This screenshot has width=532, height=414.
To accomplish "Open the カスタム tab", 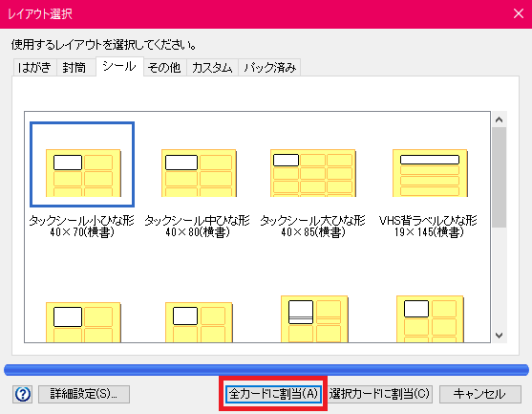I will [x=212, y=67].
